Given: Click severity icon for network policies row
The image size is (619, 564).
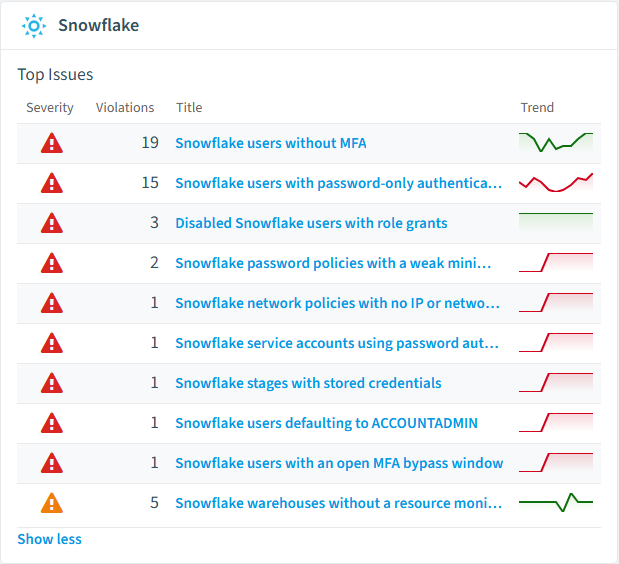Looking at the screenshot, I should (x=52, y=303).
